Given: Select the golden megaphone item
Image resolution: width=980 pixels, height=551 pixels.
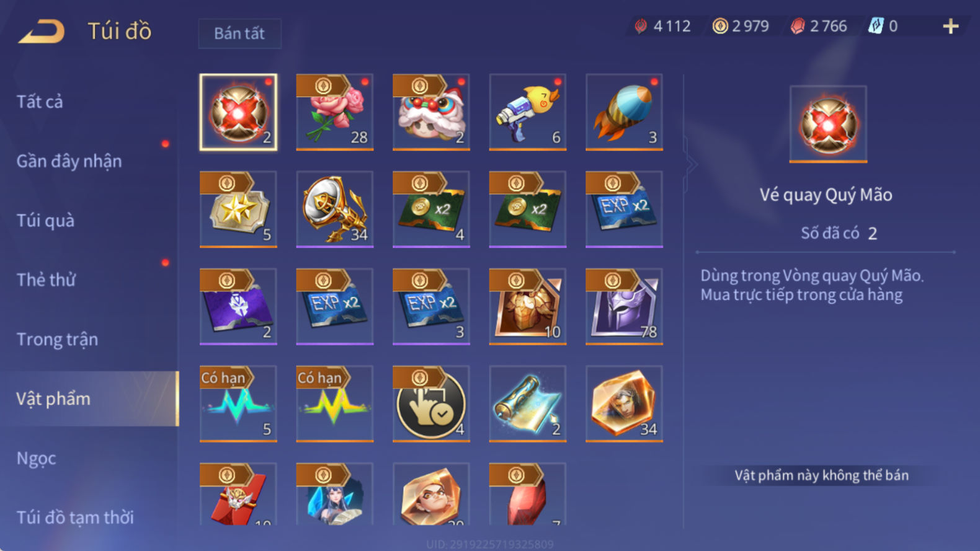Looking at the screenshot, I should [335, 209].
